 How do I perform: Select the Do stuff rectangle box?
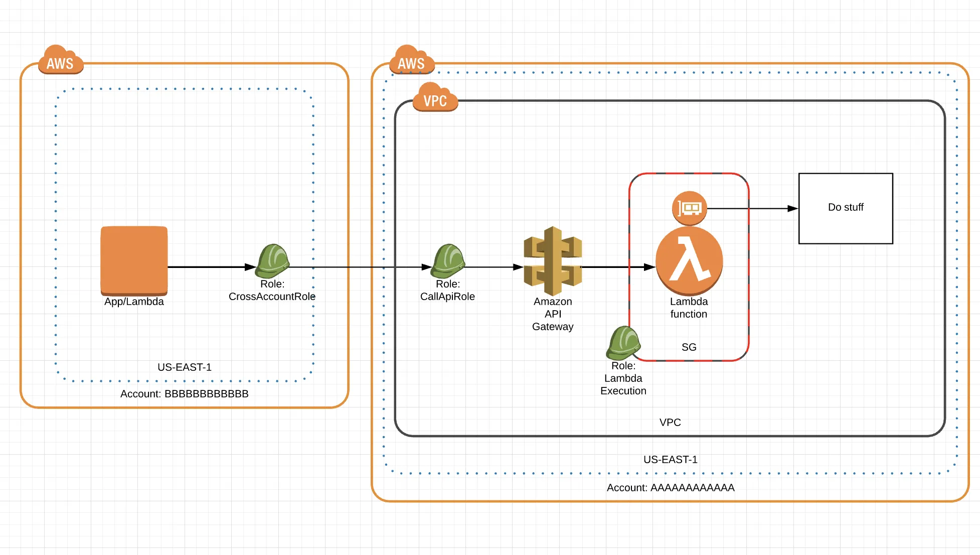coord(846,208)
